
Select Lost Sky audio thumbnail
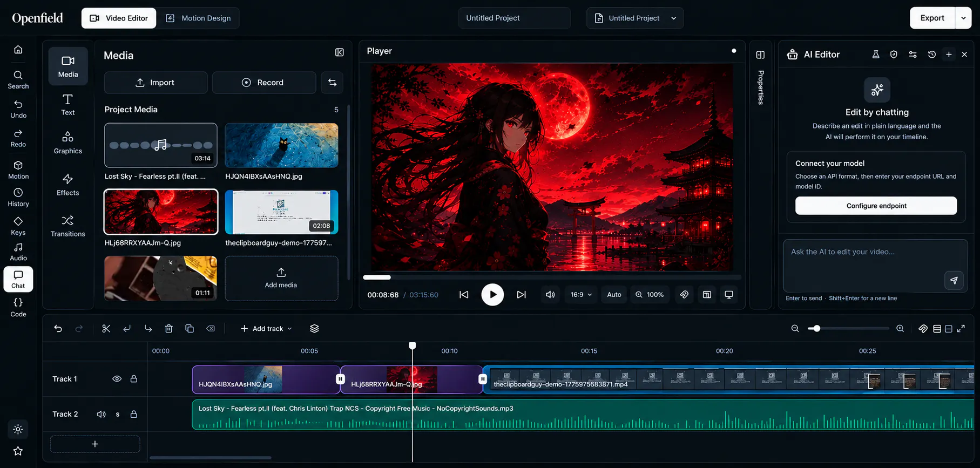(x=161, y=145)
